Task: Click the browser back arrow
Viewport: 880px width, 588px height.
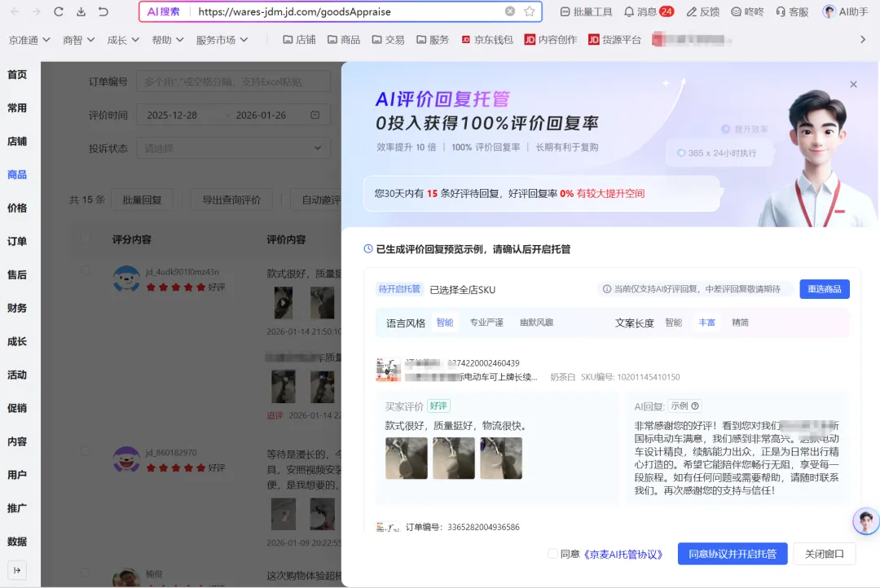Action: point(15,11)
